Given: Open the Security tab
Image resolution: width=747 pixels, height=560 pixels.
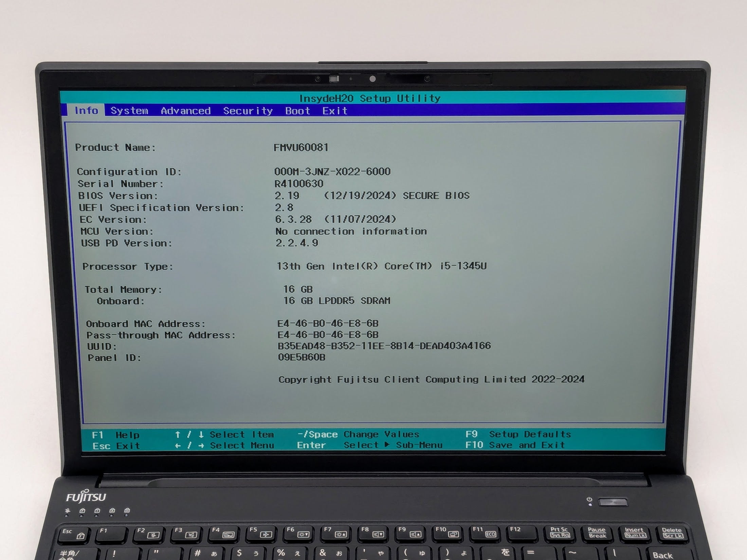Looking at the screenshot, I should [x=248, y=111].
